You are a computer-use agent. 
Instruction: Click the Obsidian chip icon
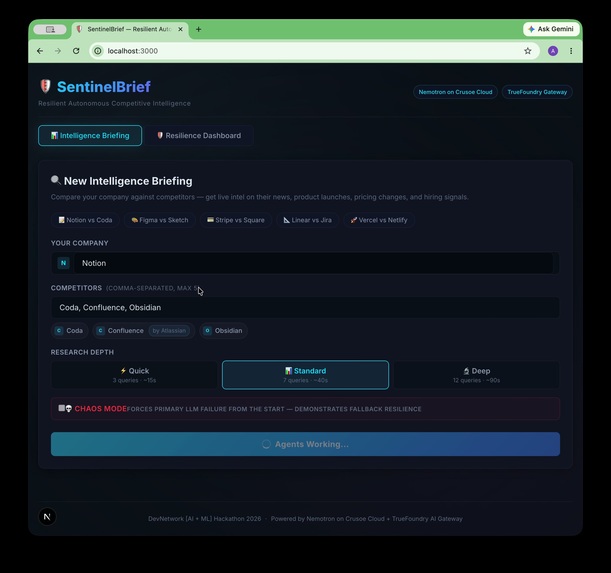coord(207,331)
